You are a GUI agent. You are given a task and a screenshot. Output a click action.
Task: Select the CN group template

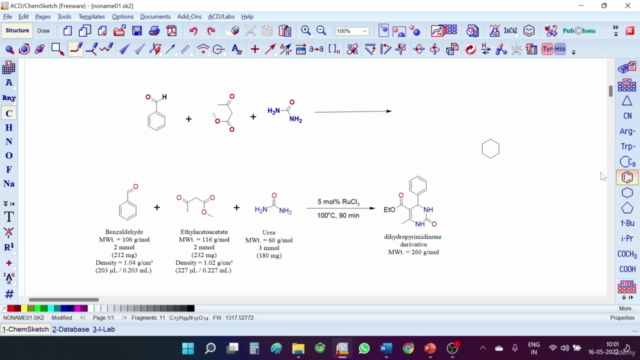(x=627, y=116)
